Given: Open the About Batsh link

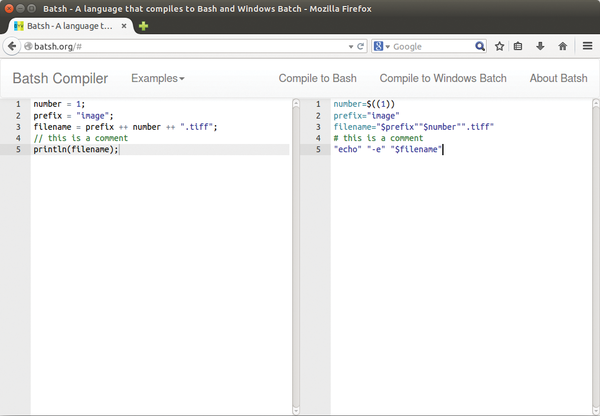Looking at the screenshot, I should 558,78.
